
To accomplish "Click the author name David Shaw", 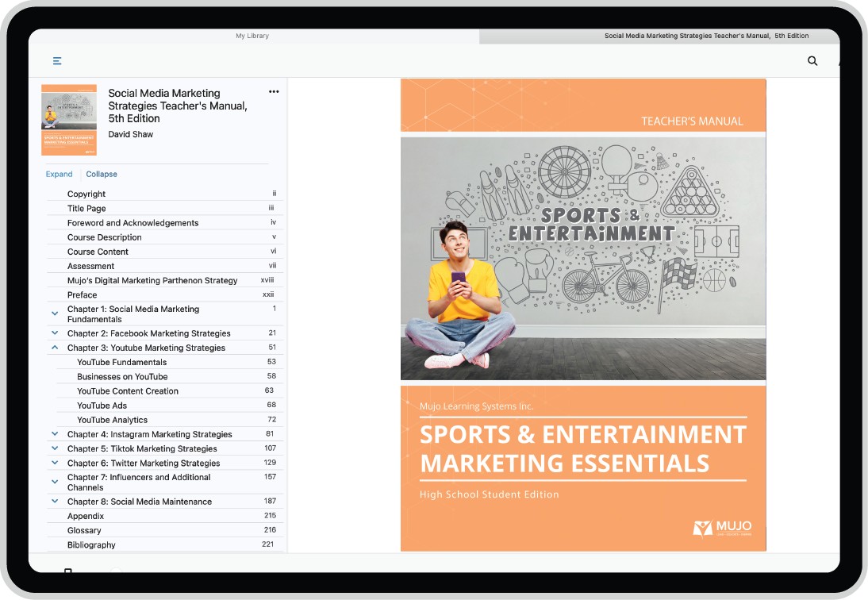I will click(x=131, y=134).
